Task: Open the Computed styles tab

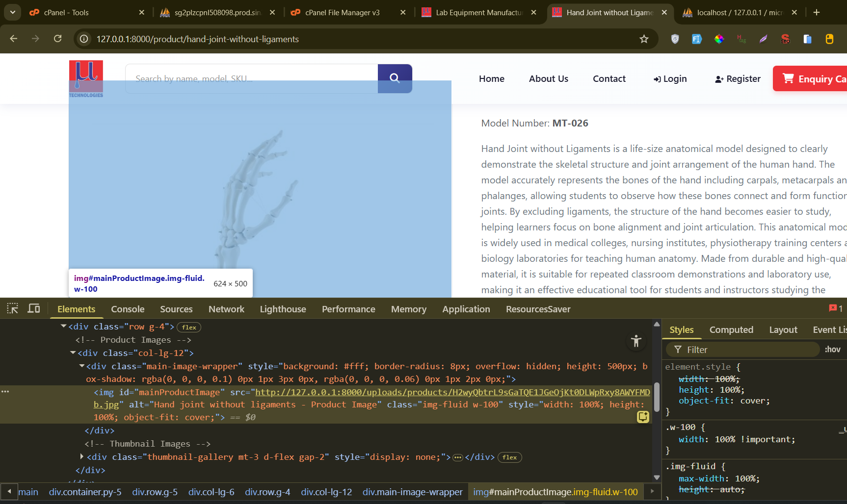Action: point(731,330)
